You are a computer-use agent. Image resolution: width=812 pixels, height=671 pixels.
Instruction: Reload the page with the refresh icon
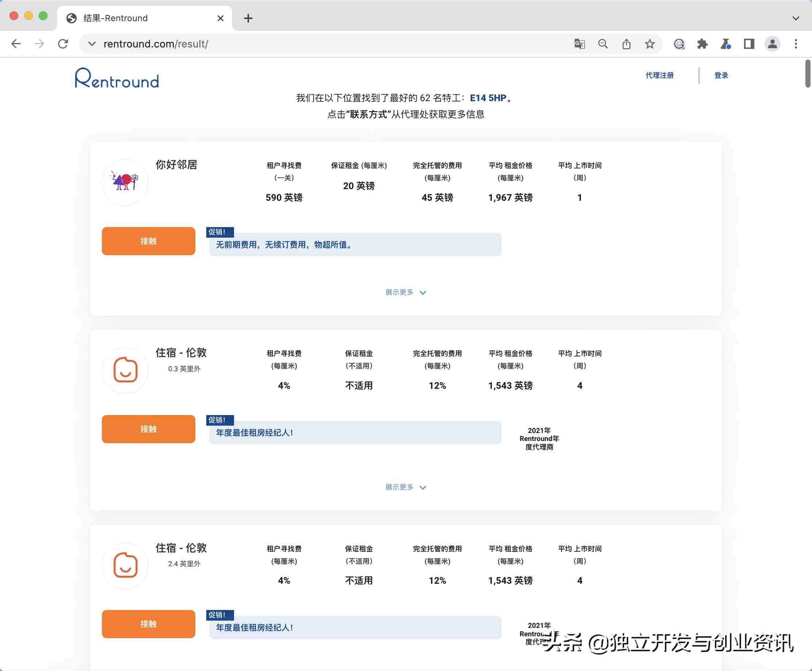[63, 44]
